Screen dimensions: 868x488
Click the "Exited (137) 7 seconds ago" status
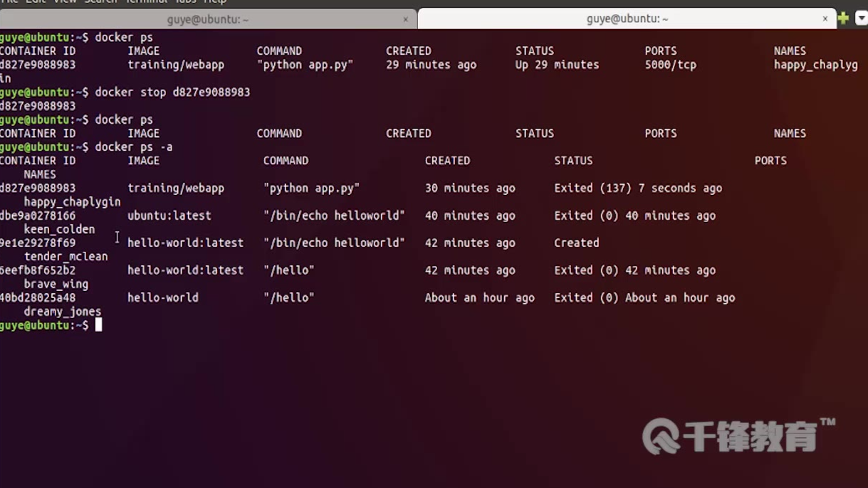click(x=638, y=188)
